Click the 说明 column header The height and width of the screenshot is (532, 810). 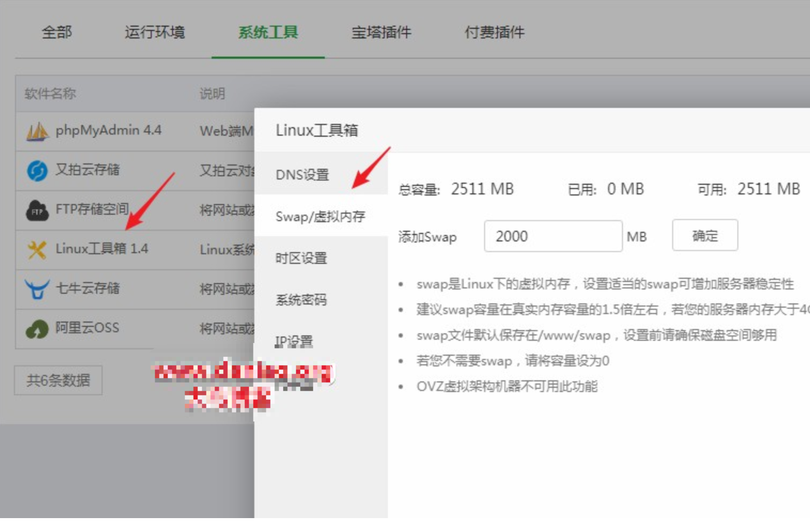(212, 93)
